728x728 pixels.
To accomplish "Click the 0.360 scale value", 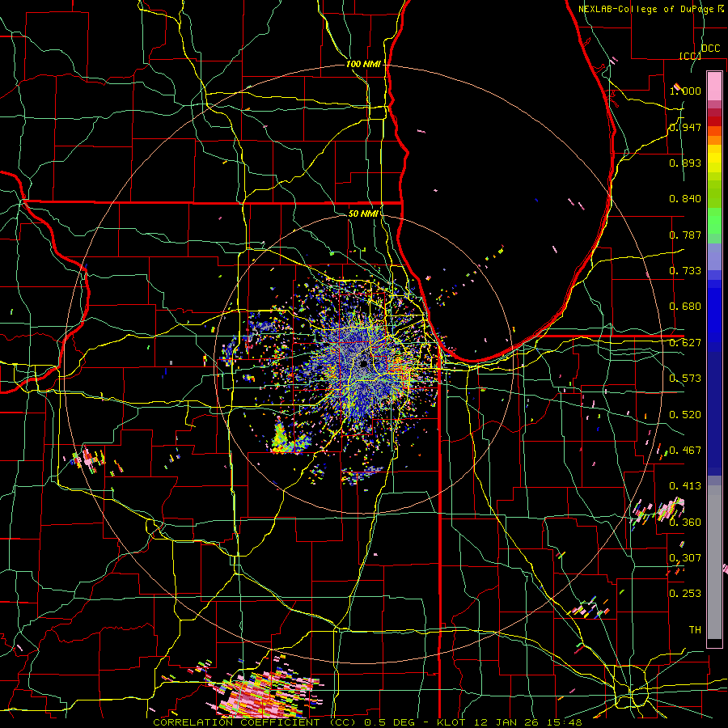I will (685, 522).
